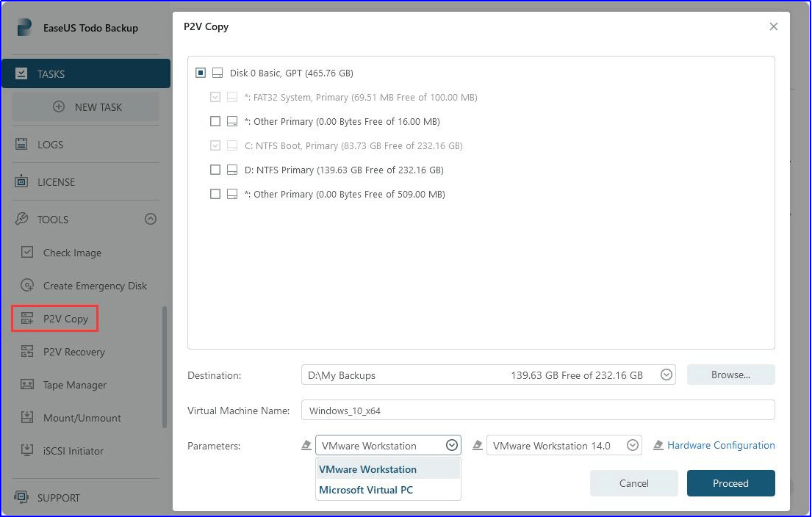
Task: Check the D: NTFS Primary partition checkbox
Action: pos(215,170)
